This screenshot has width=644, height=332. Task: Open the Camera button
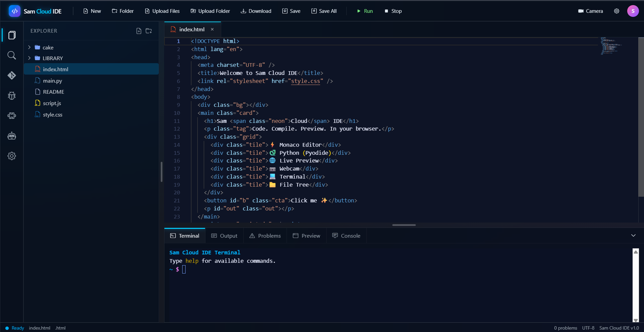click(590, 11)
